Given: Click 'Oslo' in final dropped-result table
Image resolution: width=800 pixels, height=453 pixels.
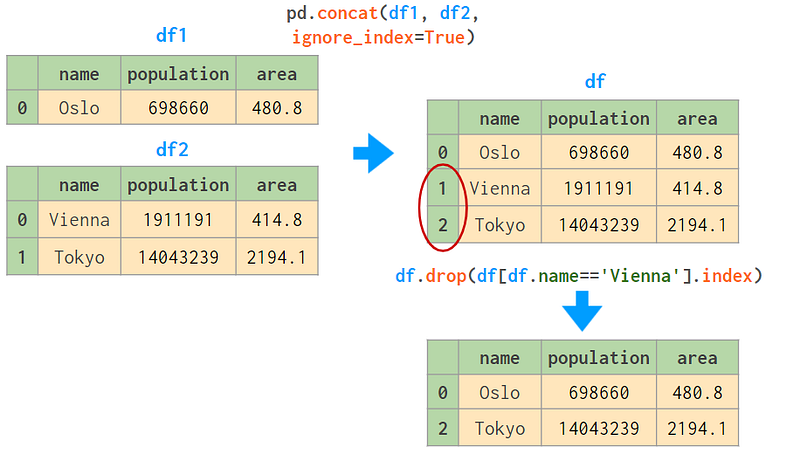Looking at the screenshot, I should click(x=499, y=392).
